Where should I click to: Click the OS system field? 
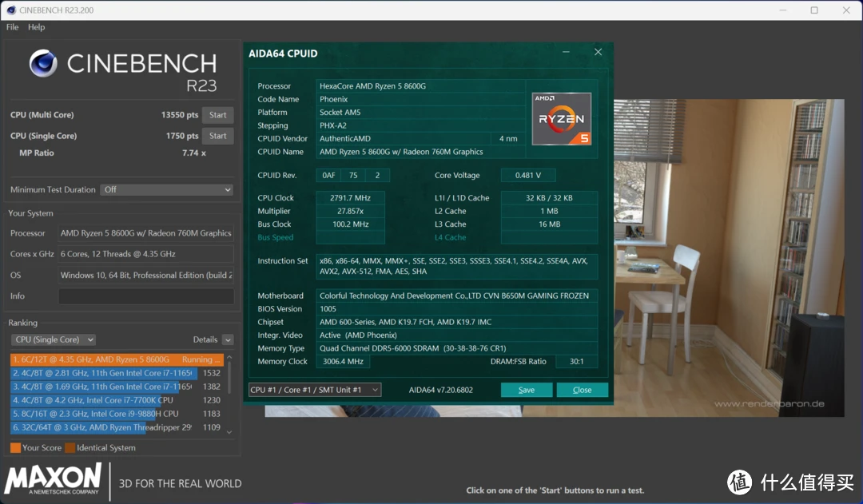pyautogui.click(x=146, y=275)
